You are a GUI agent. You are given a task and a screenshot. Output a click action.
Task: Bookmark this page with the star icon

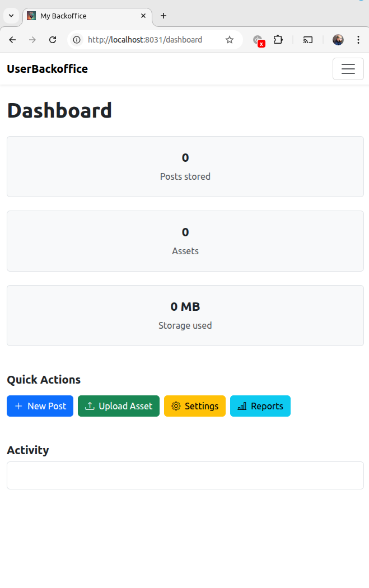pyautogui.click(x=230, y=40)
